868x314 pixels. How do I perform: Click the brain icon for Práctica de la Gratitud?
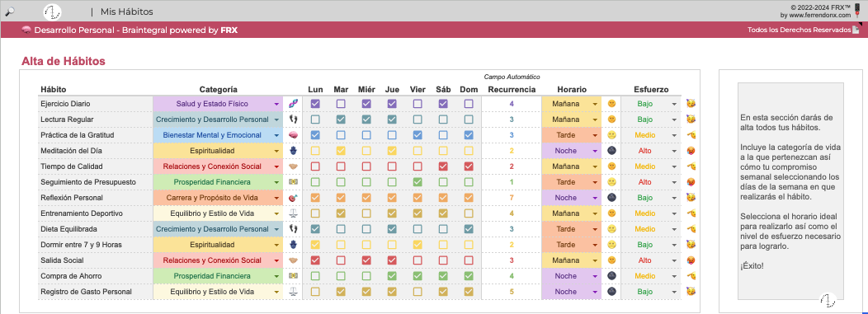click(x=293, y=135)
